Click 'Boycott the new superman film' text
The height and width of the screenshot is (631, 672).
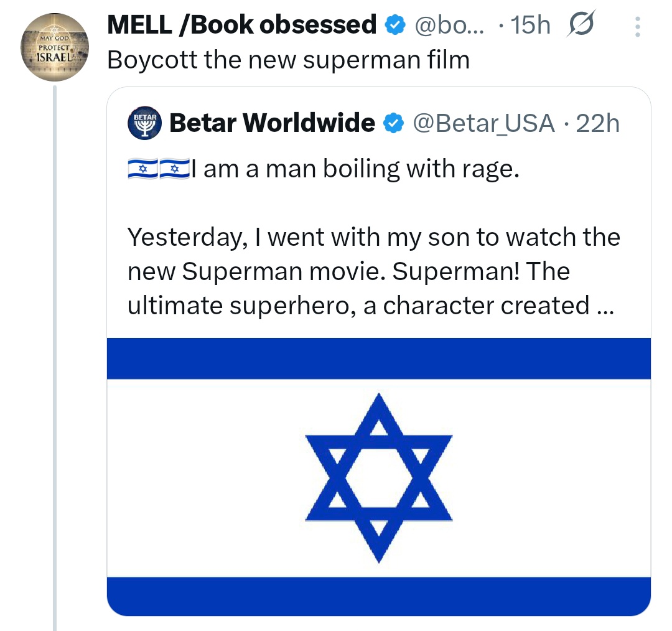[x=288, y=60]
